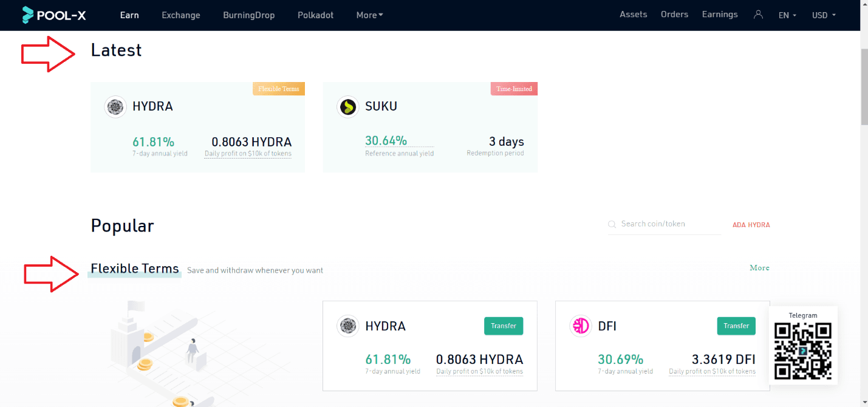Viewport: 868px width, 407px height.
Task: Click SUKU's 30.64% reference annual yield
Action: 386,141
